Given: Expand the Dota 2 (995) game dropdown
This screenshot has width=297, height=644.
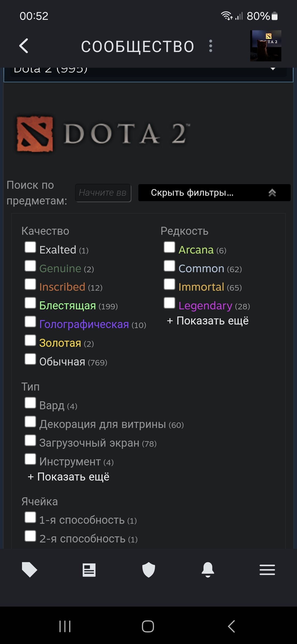Looking at the screenshot, I should (148, 70).
